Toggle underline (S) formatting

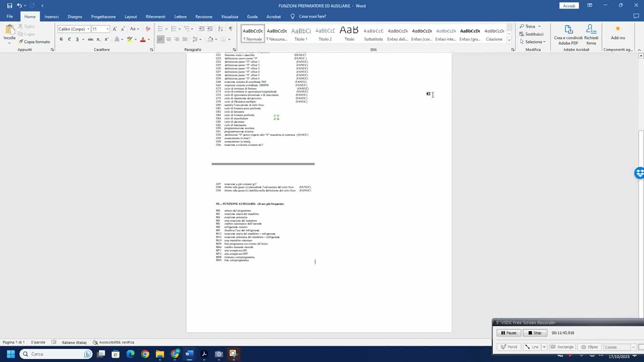point(77,39)
